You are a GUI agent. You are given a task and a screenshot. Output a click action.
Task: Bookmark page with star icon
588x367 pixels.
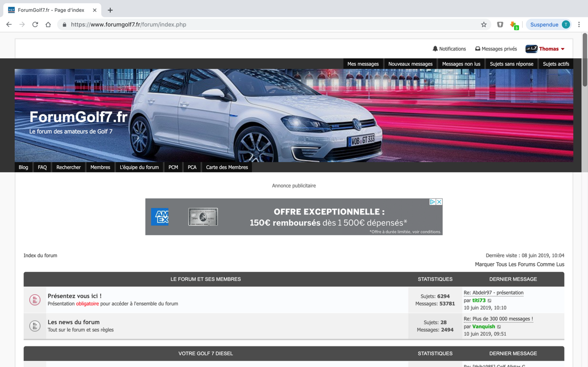(x=484, y=24)
